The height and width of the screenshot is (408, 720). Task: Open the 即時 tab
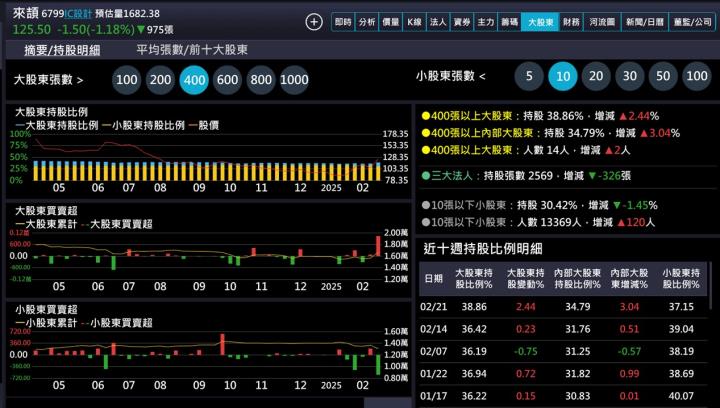343,22
